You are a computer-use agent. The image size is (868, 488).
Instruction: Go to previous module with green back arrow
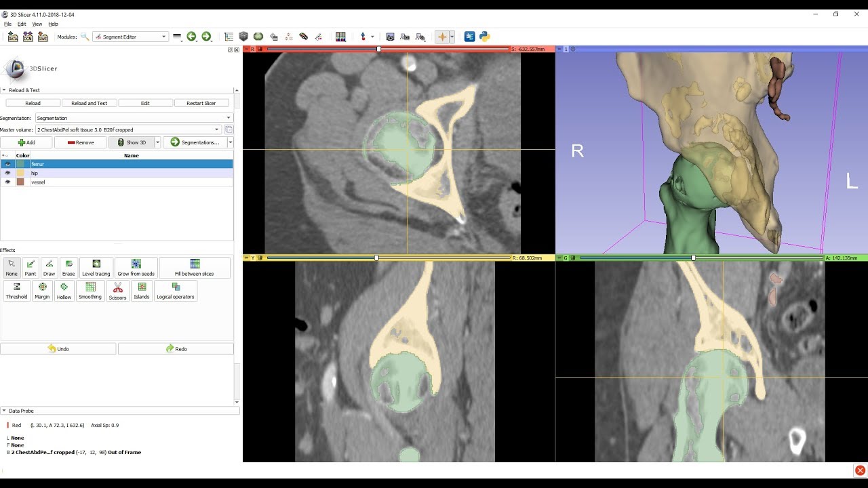(191, 37)
